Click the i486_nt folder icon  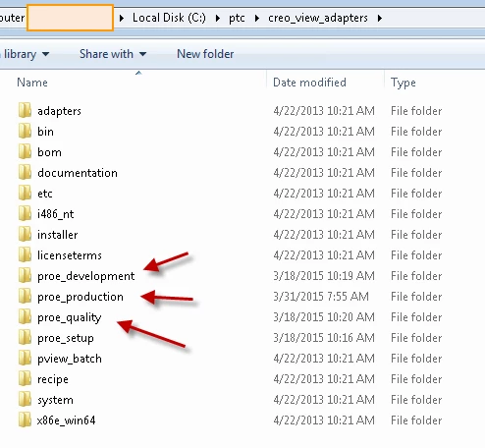coord(25,213)
